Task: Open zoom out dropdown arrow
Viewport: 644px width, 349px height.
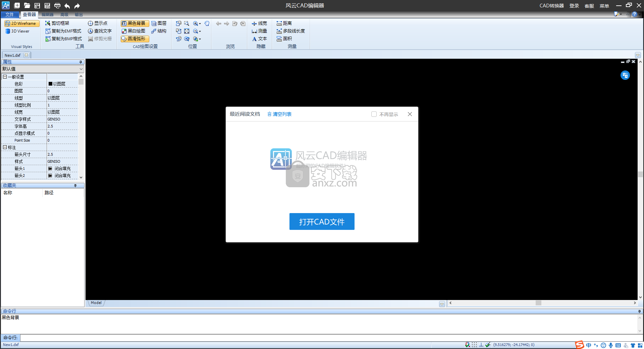Action: pos(200,31)
